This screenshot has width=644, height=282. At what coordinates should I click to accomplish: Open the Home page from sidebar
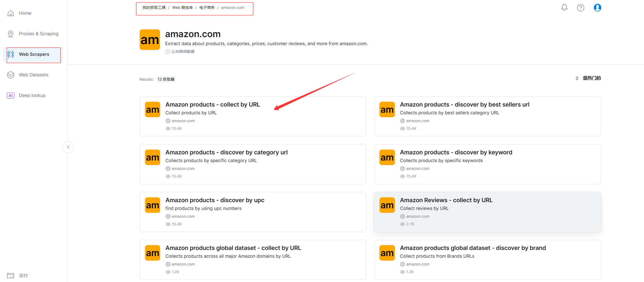(25, 13)
